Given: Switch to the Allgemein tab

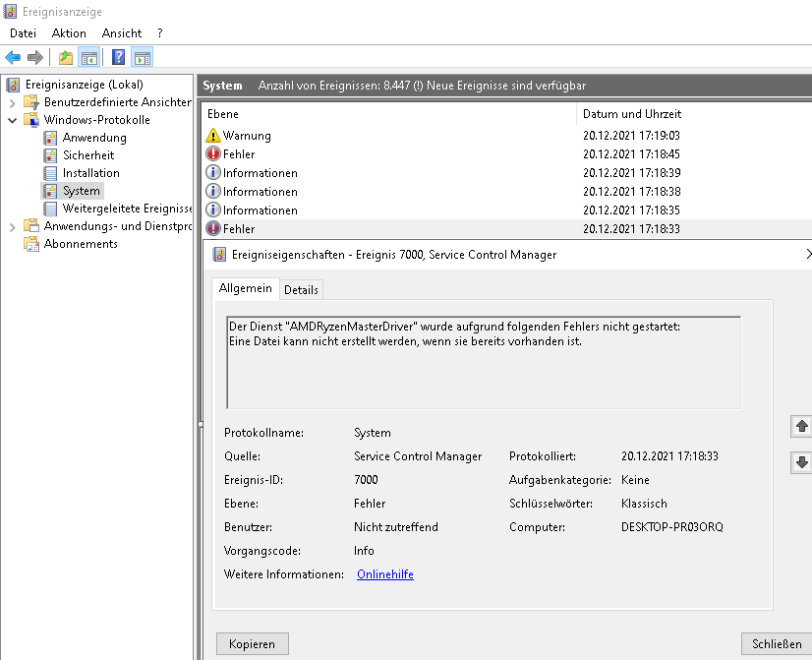Looking at the screenshot, I should pyautogui.click(x=246, y=288).
